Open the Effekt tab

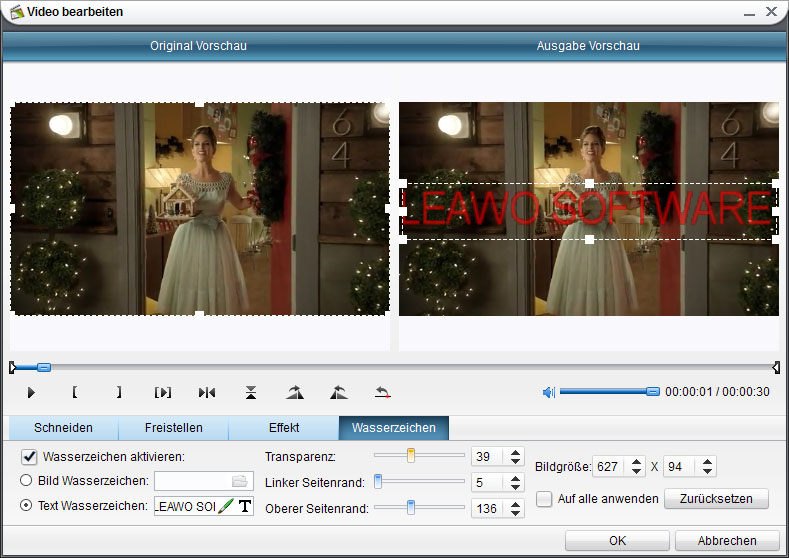click(x=283, y=428)
